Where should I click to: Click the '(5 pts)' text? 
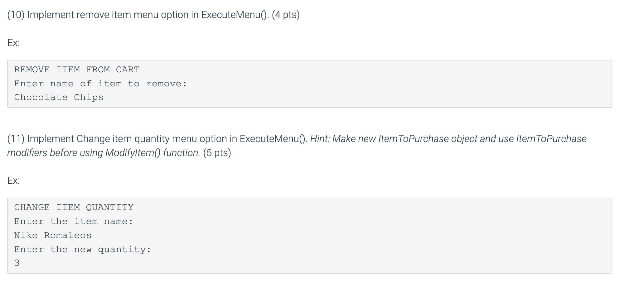click(217, 153)
